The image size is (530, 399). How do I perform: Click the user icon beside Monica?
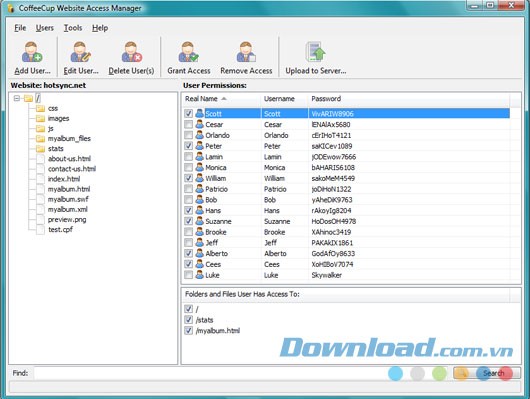click(200, 167)
